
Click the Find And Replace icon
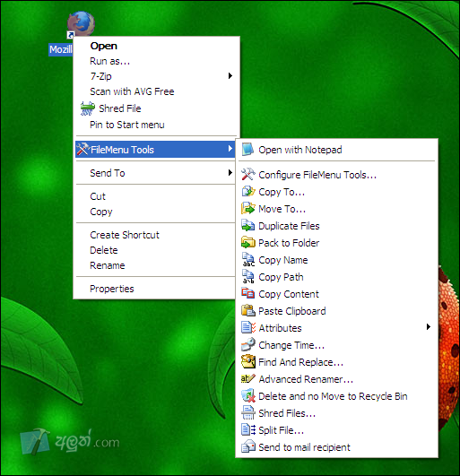coord(248,361)
